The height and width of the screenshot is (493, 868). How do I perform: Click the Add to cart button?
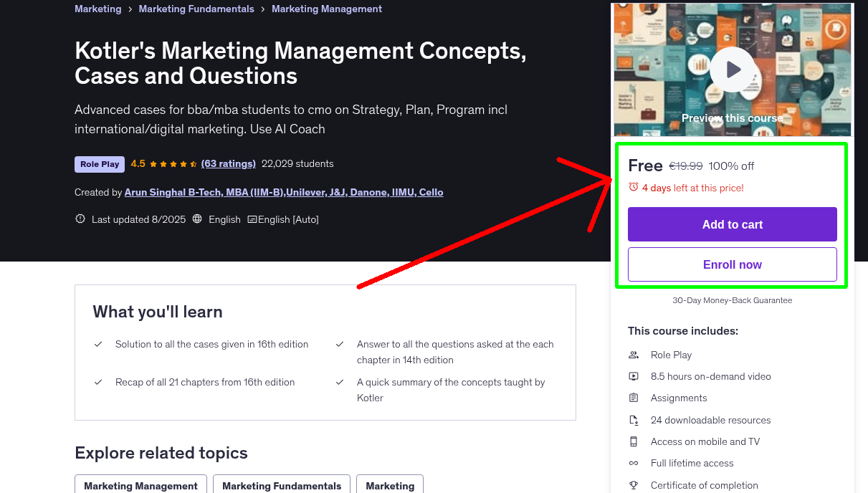point(732,224)
